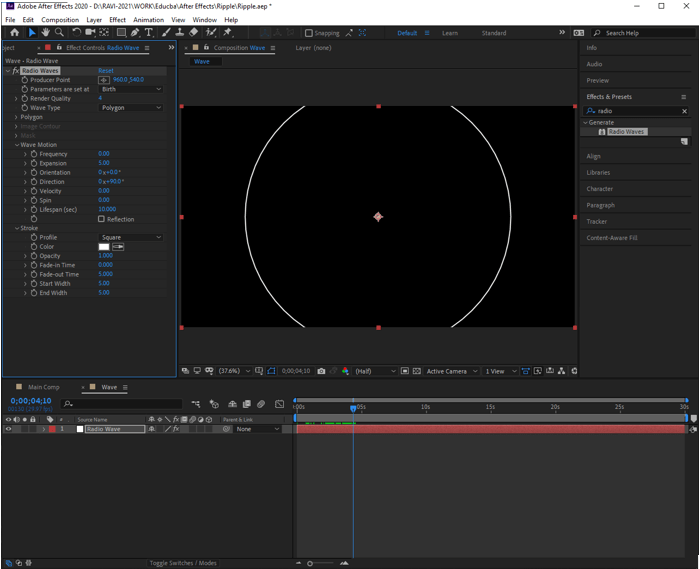This screenshot has height=569, width=700.
Task: Enable the Reflection checkbox
Action: tap(101, 219)
